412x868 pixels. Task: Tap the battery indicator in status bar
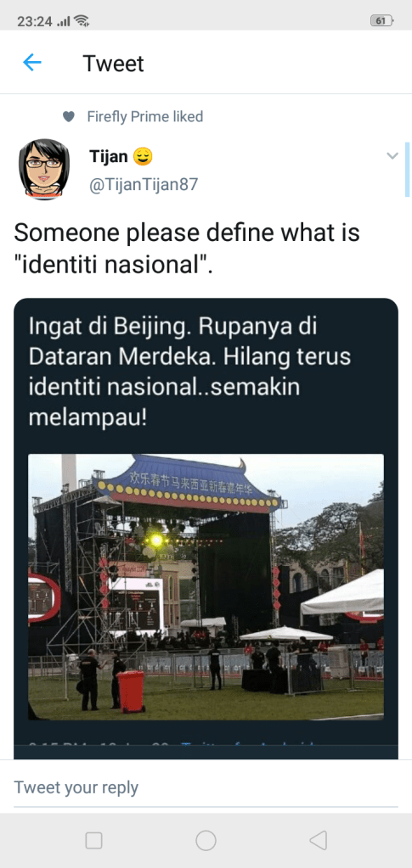(x=382, y=21)
